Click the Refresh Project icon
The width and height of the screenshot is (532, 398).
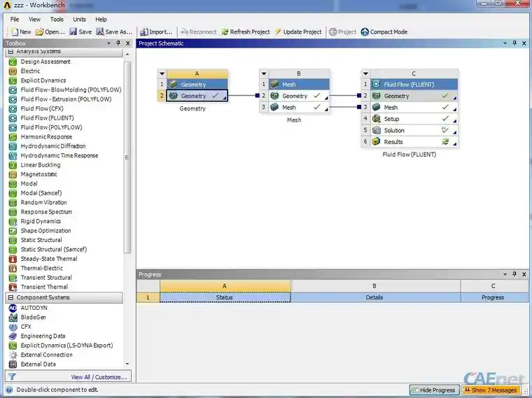point(225,32)
